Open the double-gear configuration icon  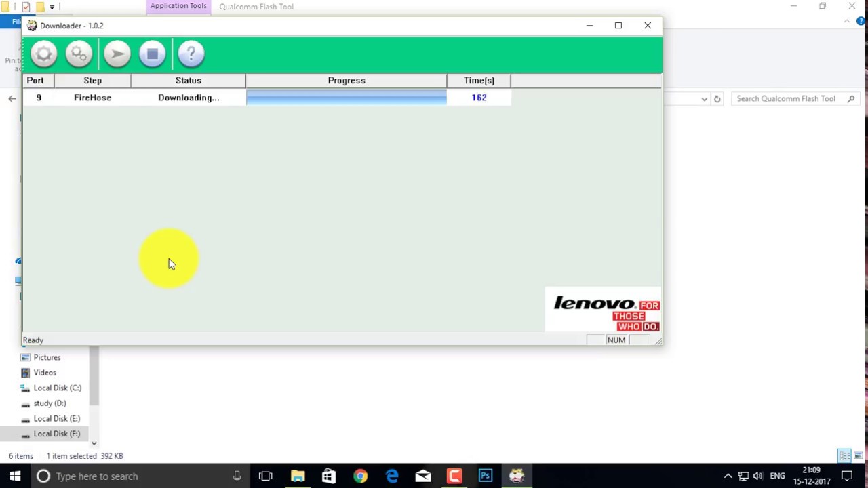pyautogui.click(x=79, y=54)
